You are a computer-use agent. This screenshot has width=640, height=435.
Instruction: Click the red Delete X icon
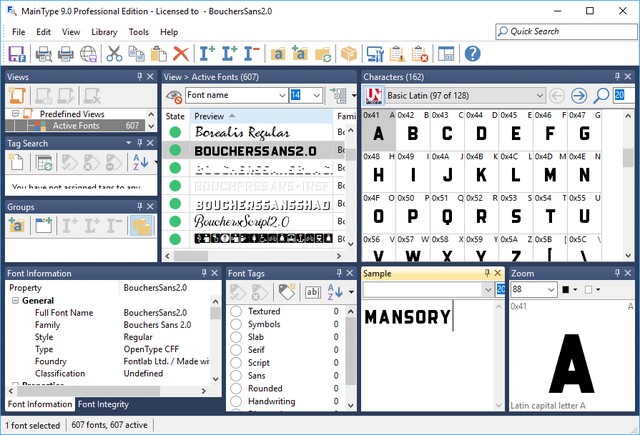[x=181, y=54]
